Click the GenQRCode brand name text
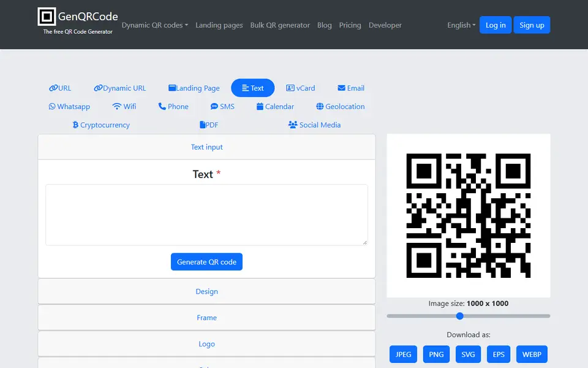 point(88,17)
